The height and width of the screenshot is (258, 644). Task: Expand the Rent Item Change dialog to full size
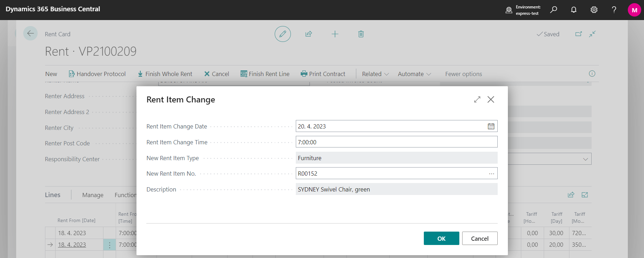[x=477, y=100]
